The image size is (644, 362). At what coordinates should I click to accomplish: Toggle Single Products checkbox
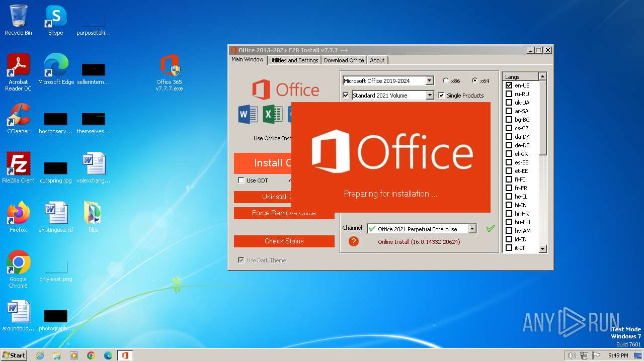click(x=441, y=95)
